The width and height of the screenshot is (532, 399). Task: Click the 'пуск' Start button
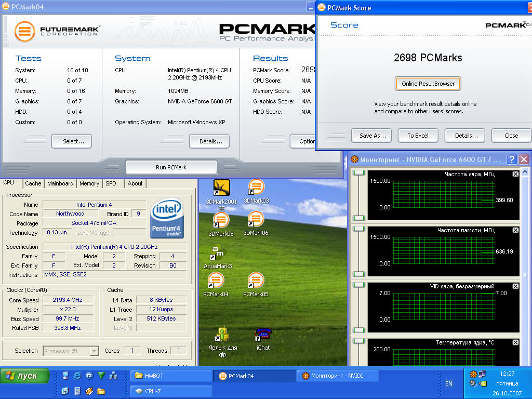(x=25, y=376)
